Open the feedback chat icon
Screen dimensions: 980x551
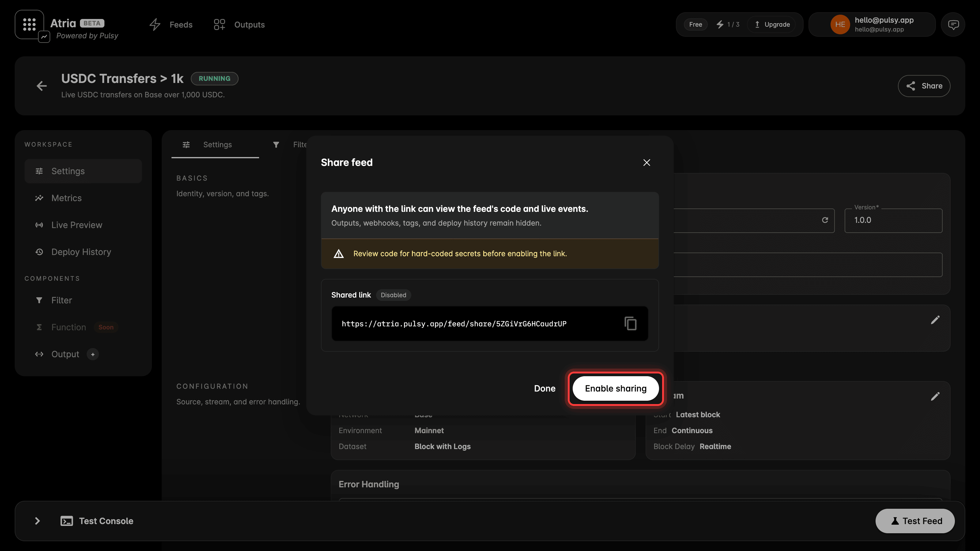953,25
